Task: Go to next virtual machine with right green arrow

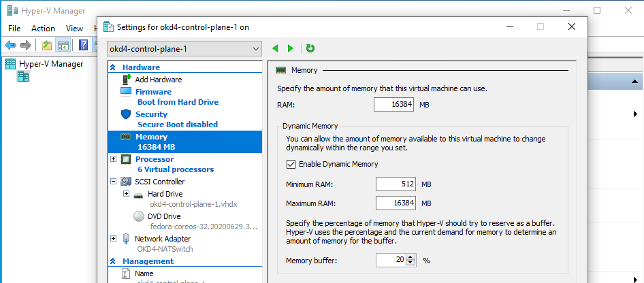Action: pos(291,49)
